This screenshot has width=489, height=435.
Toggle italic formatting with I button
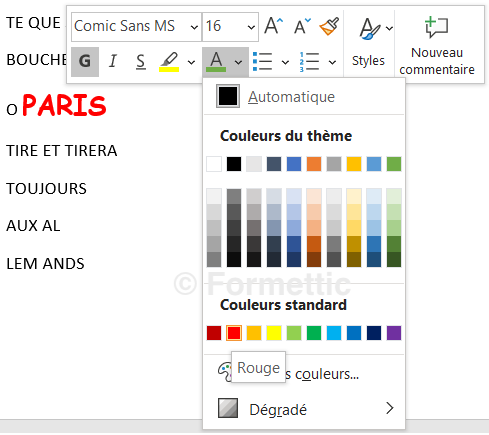pyautogui.click(x=113, y=62)
